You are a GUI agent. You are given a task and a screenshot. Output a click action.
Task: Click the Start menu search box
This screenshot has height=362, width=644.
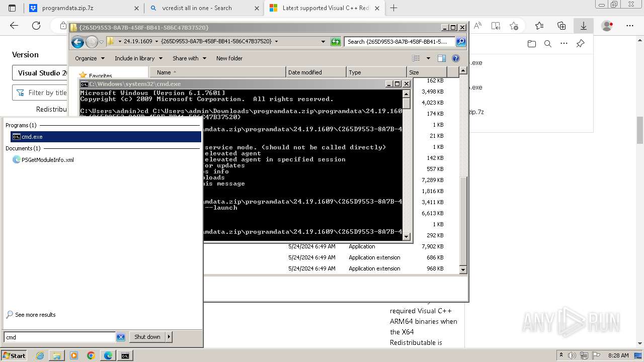click(x=60, y=337)
